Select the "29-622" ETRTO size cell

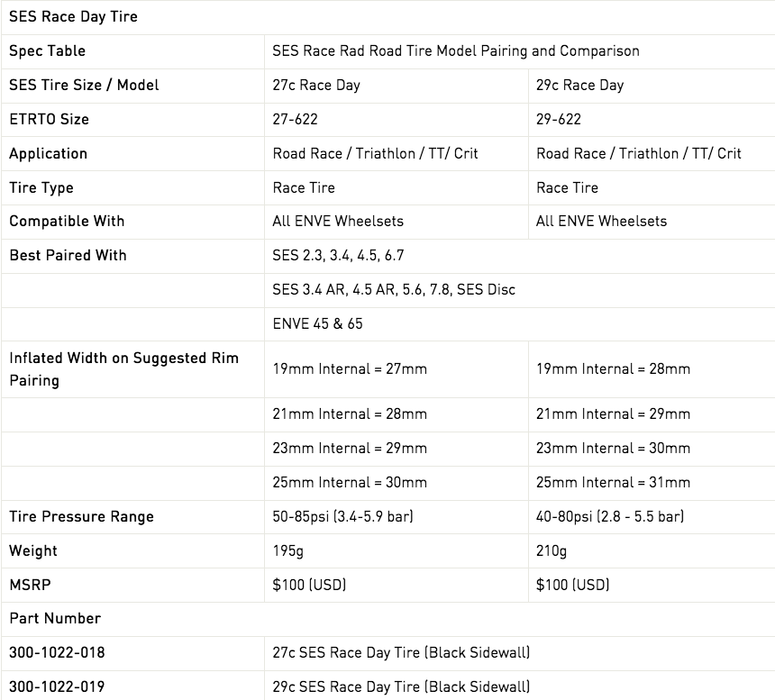coord(559,119)
